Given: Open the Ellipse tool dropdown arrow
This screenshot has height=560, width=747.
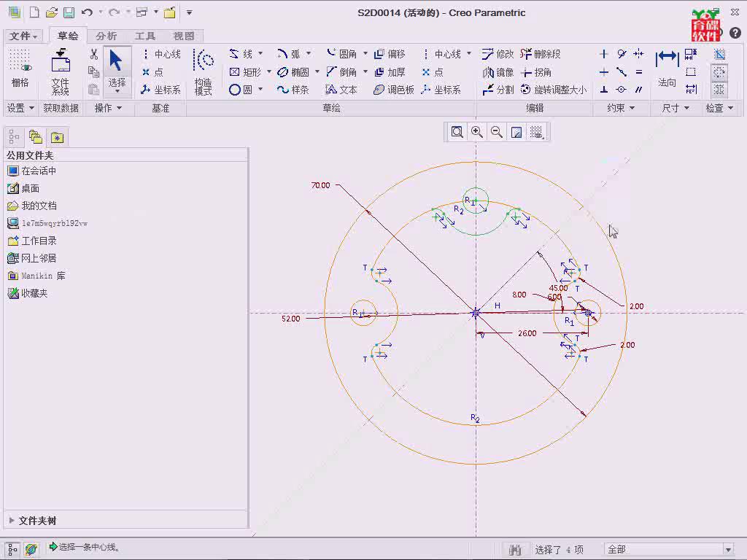Looking at the screenshot, I should (317, 71).
